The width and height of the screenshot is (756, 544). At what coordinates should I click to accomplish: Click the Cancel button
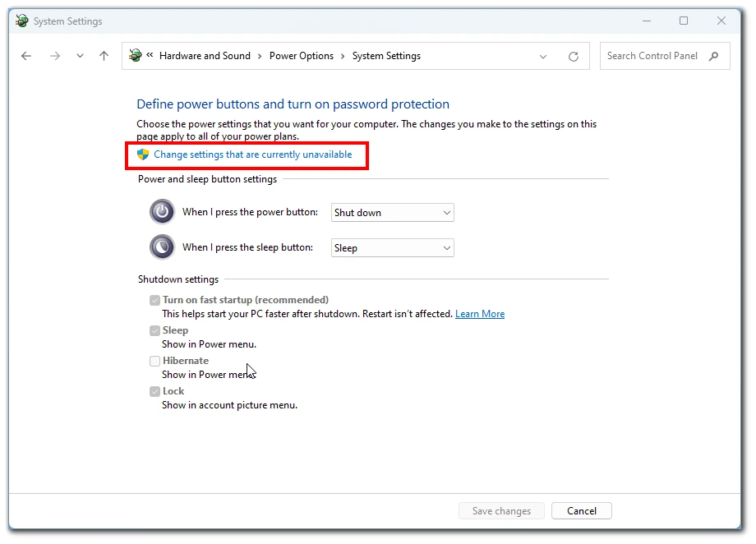coord(582,511)
